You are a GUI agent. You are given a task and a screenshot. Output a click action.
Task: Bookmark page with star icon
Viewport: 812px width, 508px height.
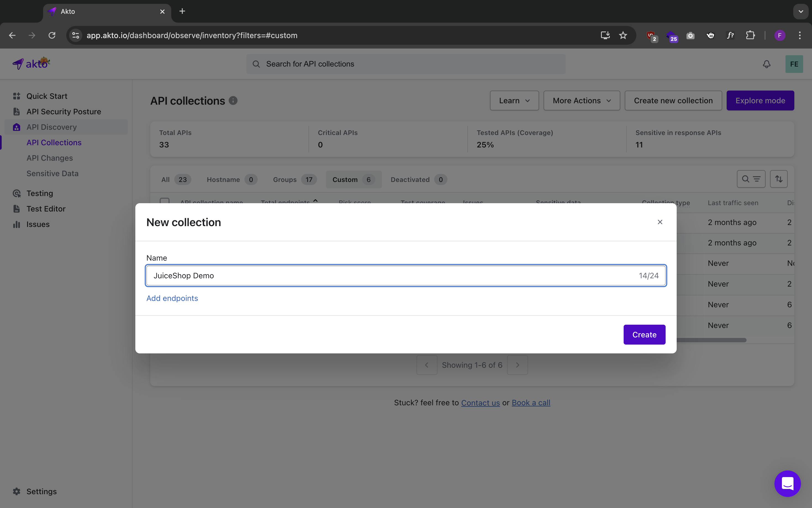(623, 35)
